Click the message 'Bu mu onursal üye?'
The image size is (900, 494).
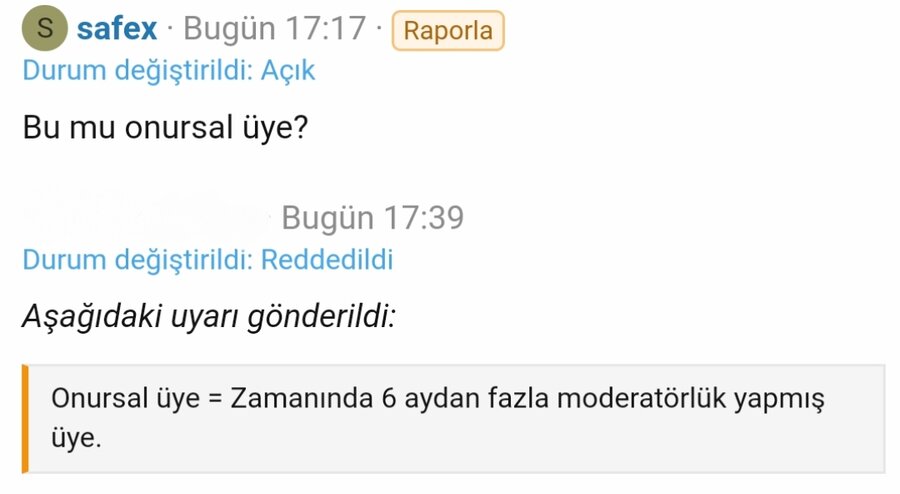click(x=164, y=129)
